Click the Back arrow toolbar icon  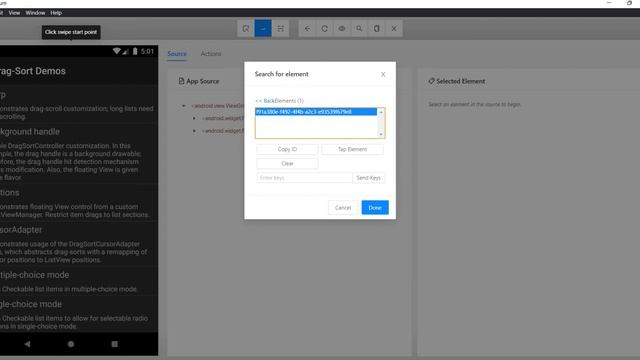307,29
